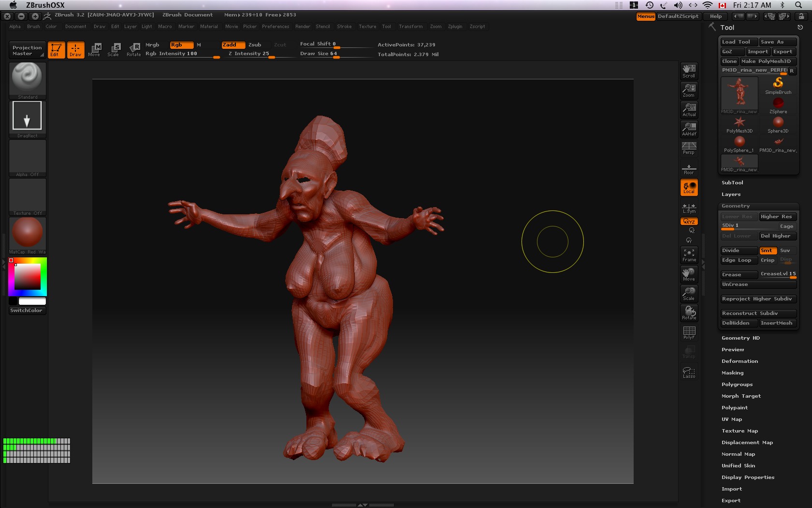
Task: Open the DragRect stroke selector
Action: coord(28,119)
